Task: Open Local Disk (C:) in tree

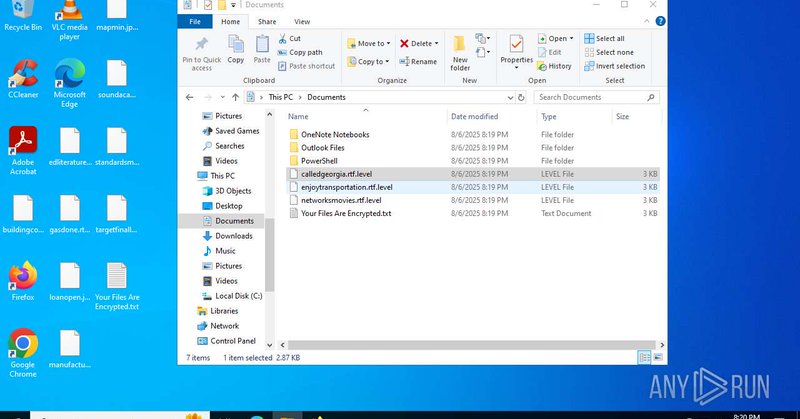Action: pyautogui.click(x=232, y=296)
